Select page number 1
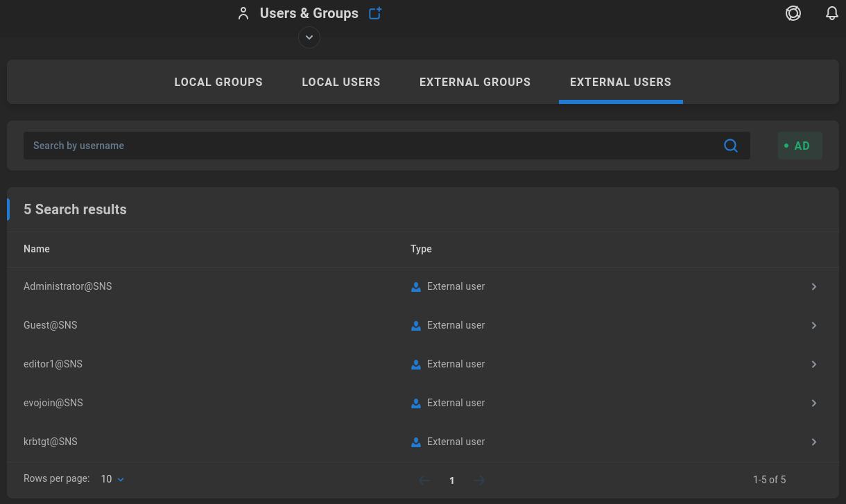The image size is (846, 504). point(452,480)
